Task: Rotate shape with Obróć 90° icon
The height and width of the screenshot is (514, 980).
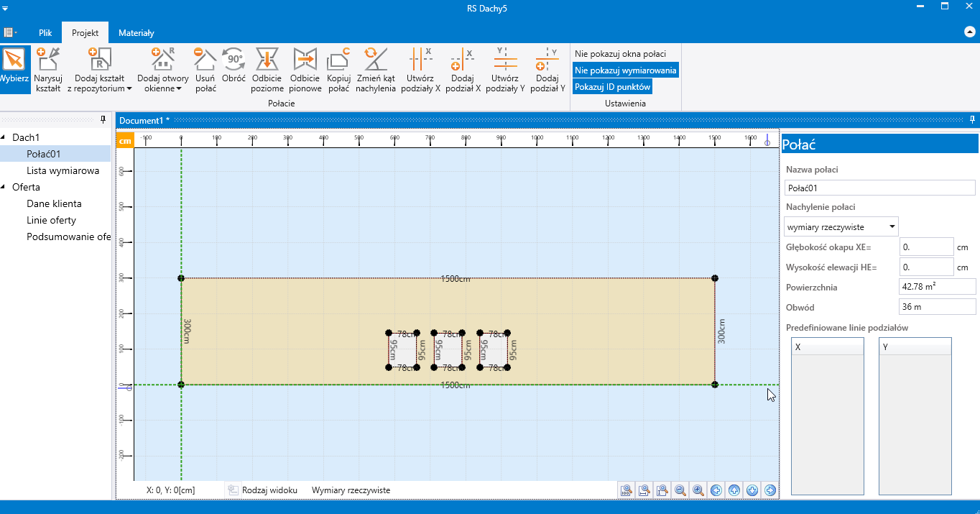Action: 234,70
